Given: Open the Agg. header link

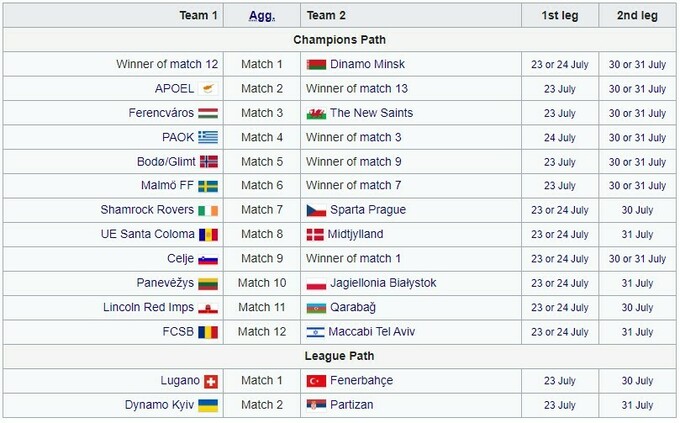Looking at the screenshot, I should pos(260,16).
